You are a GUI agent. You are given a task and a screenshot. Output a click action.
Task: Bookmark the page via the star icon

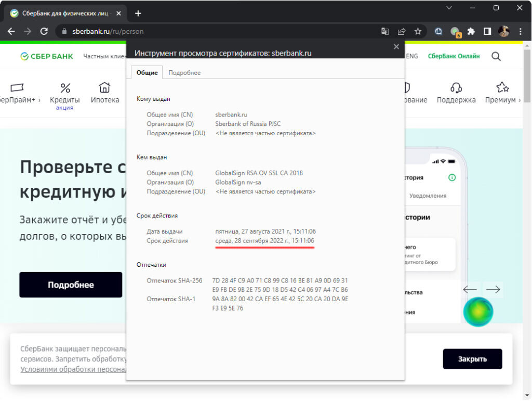click(418, 31)
